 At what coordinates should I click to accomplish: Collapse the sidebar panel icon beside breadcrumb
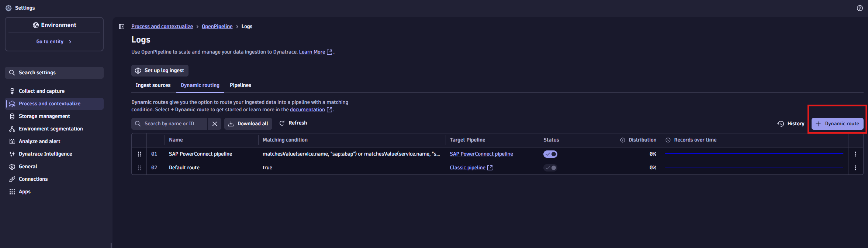point(122,27)
